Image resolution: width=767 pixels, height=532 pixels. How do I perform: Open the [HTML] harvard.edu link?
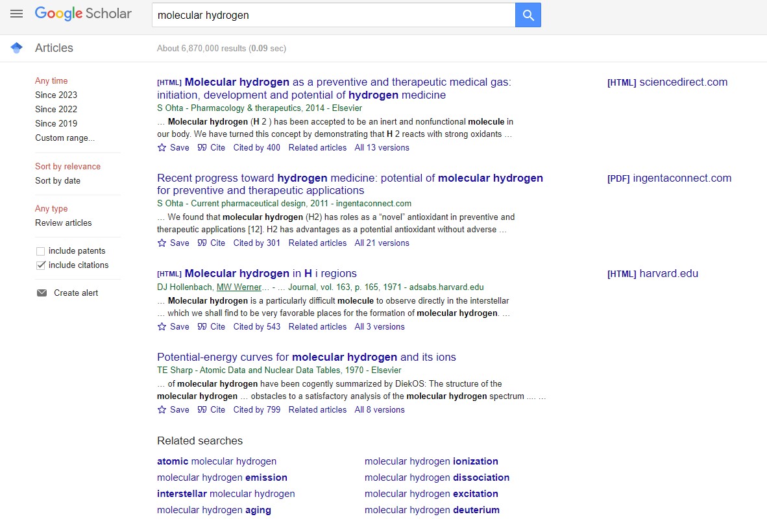653,273
